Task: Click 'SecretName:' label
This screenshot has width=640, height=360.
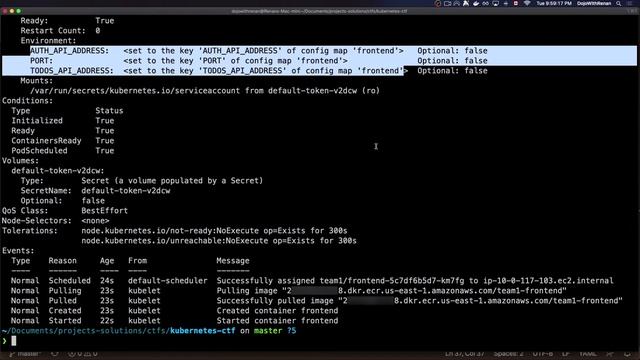Action: click(46, 191)
